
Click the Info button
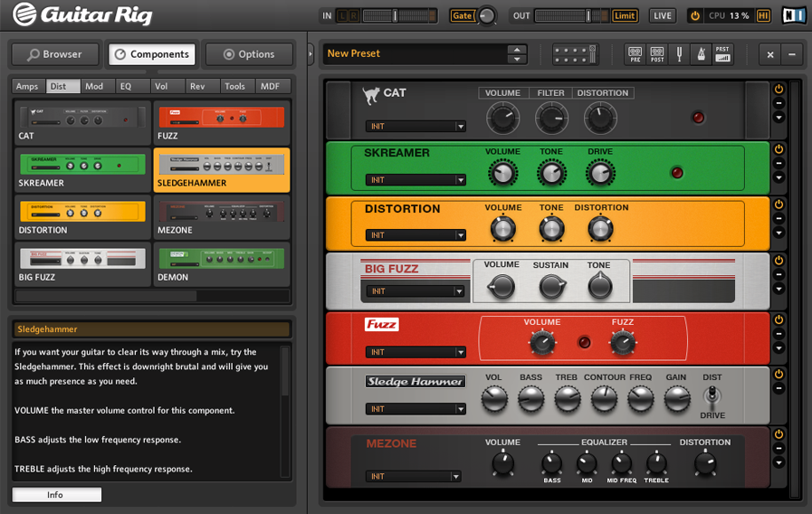click(x=56, y=495)
